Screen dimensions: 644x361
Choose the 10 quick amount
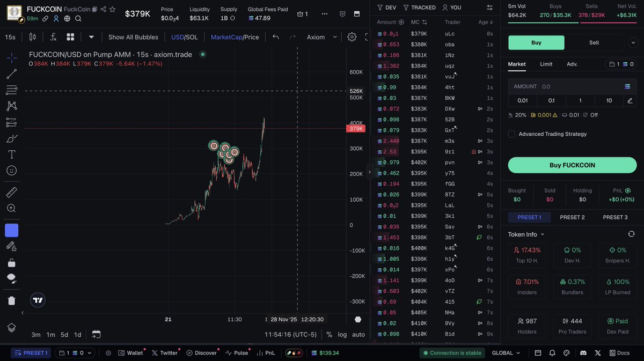click(x=609, y=100)
